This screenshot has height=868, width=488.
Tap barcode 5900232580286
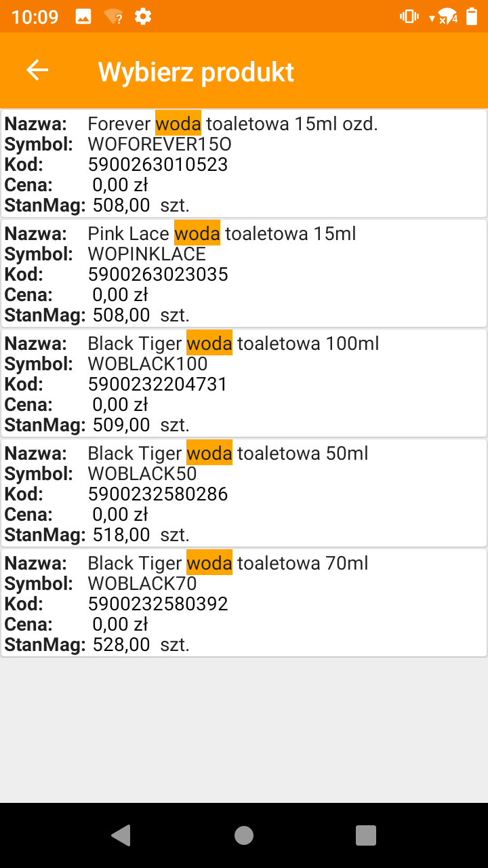tap(158, 494)
